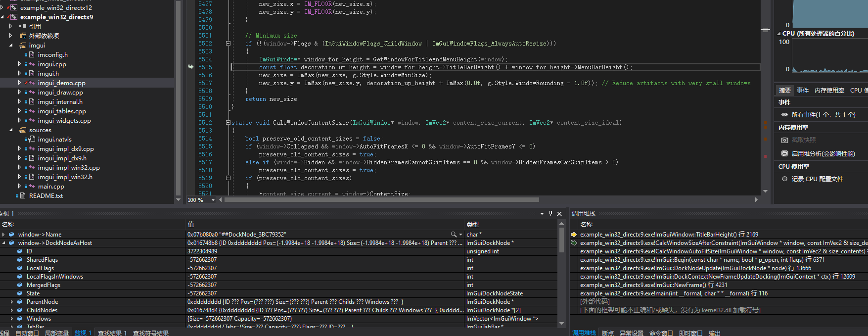Collapse the window->DockNodeAsHost watch entry
The image size is (868, 336).
pyautogui.click(x=3, y=243)
